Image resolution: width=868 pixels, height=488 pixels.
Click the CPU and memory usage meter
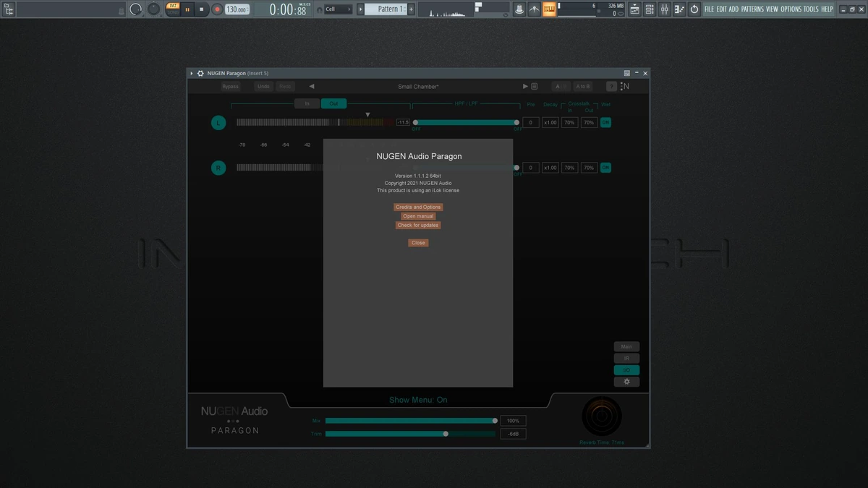point(592,9)
